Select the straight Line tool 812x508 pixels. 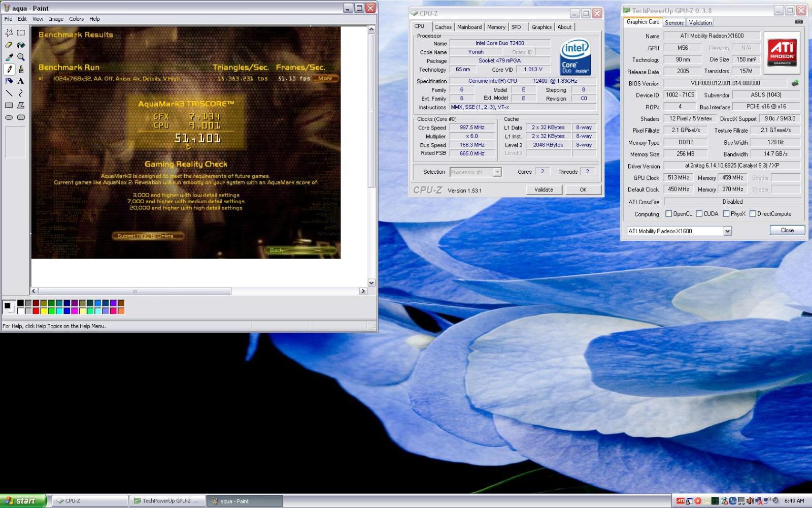coord(9,93)
